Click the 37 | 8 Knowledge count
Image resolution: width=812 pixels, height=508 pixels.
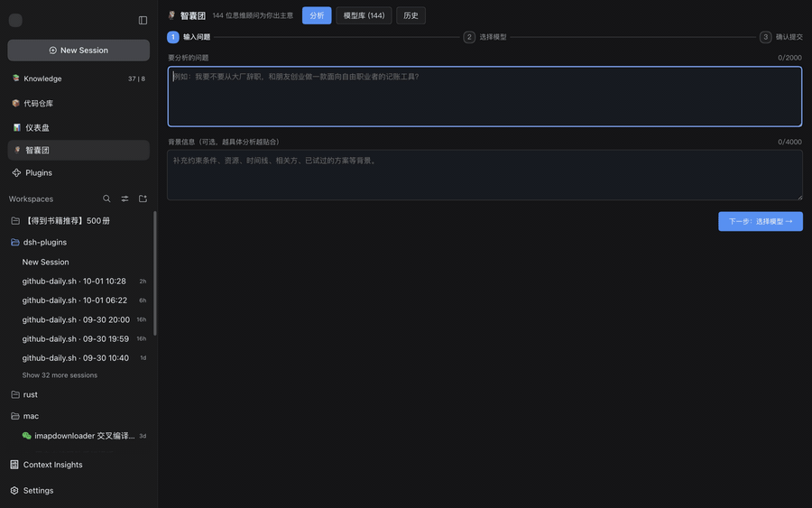[x=137, y=79]
